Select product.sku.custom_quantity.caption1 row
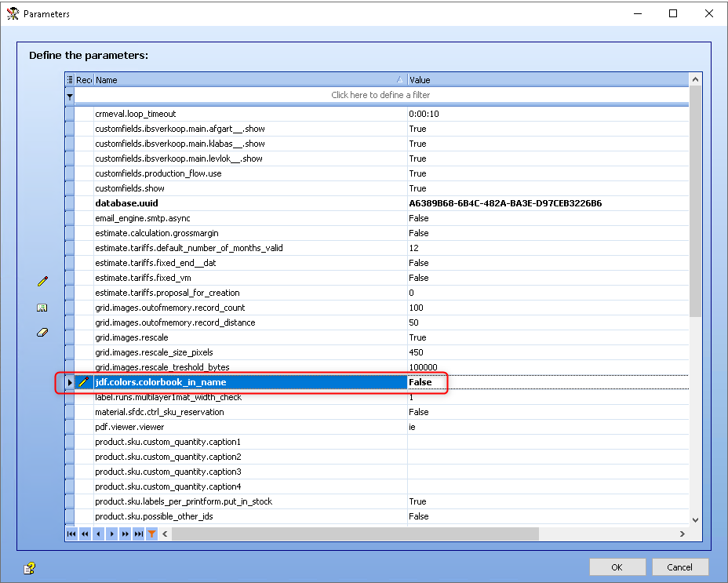 (377, 441)
